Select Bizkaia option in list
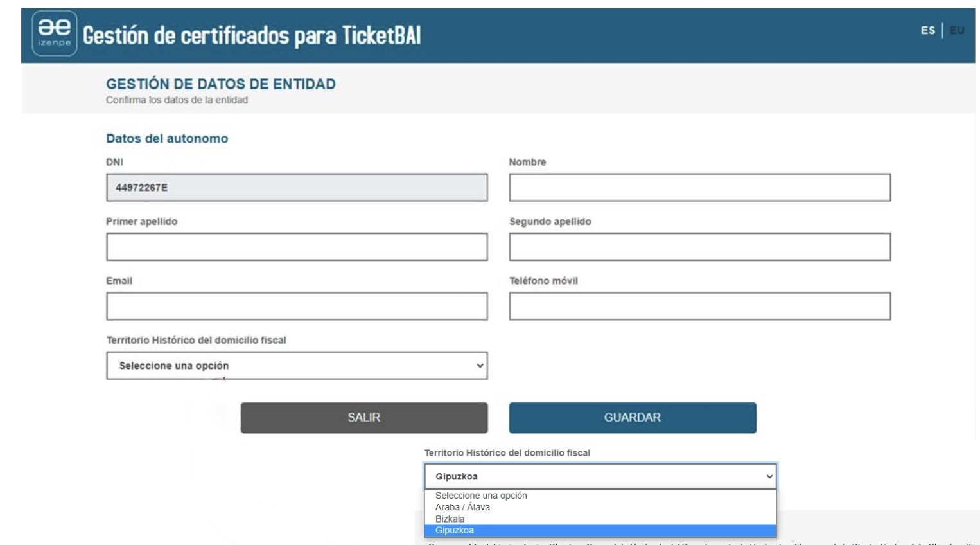 pyautogui.click(x=600, y=519)
